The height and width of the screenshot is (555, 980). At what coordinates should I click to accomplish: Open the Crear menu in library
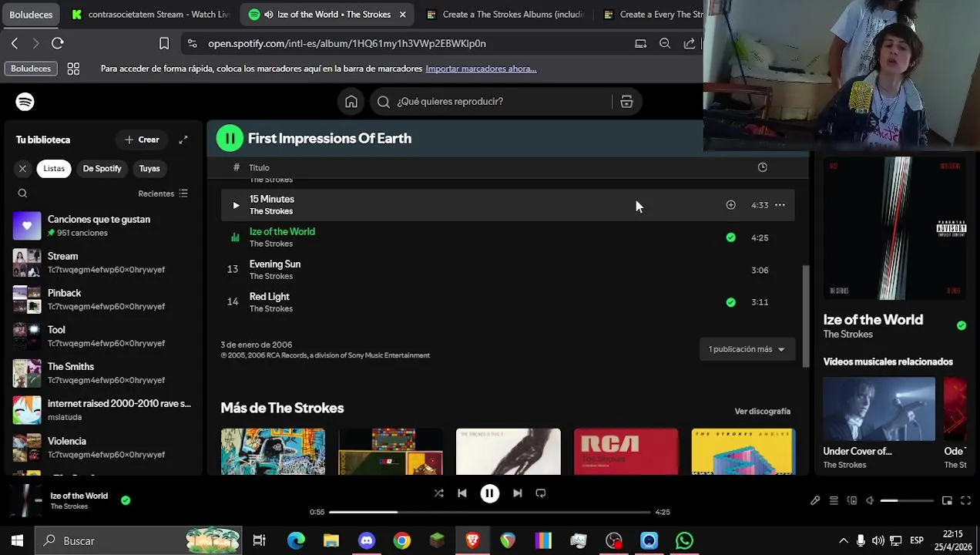(142, 140)
